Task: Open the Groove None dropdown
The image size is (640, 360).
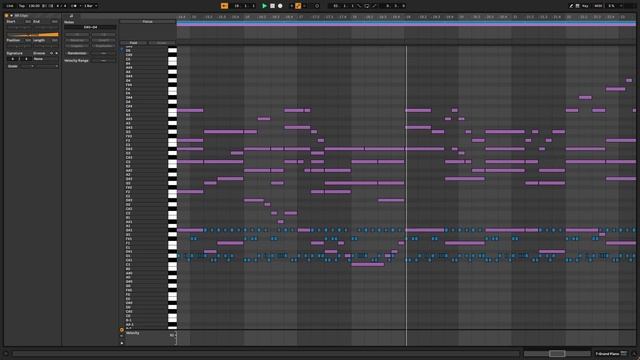Action: pos(46,59)
